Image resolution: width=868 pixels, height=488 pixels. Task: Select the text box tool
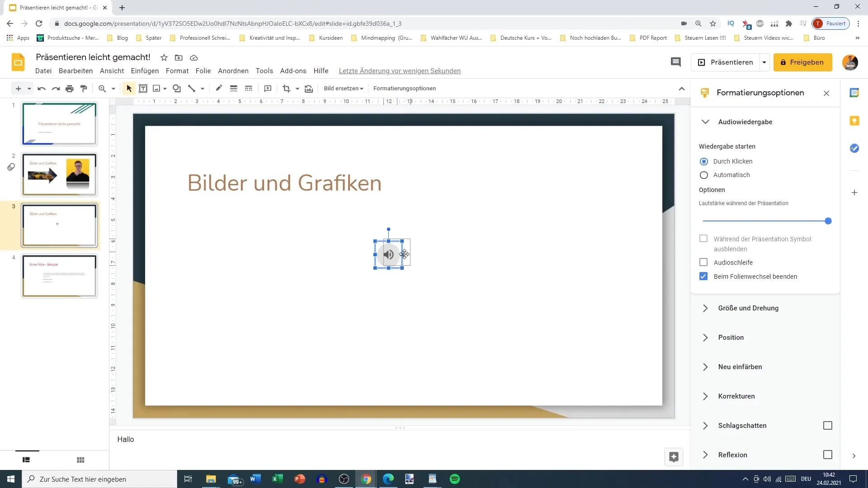(143, 89)
